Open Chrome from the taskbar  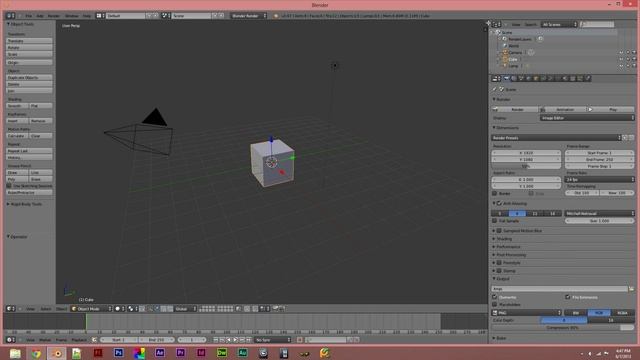click(x=36, y=353)
